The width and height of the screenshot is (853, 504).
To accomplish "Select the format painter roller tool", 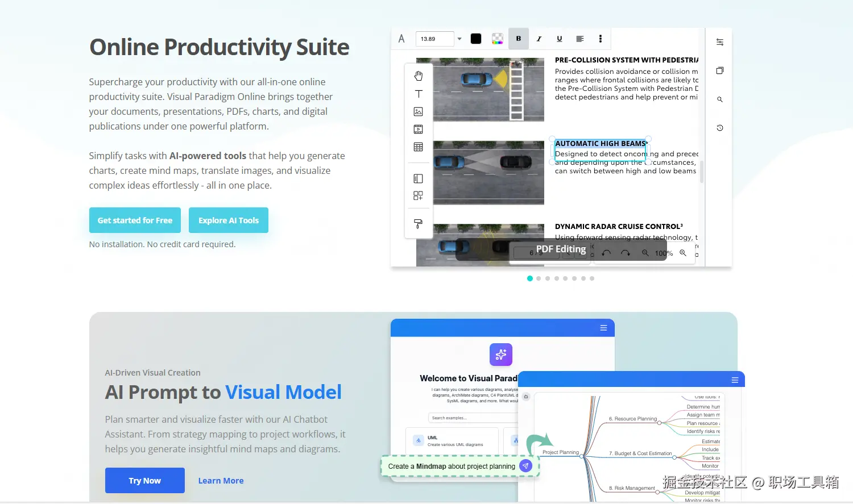I will 419,224.
